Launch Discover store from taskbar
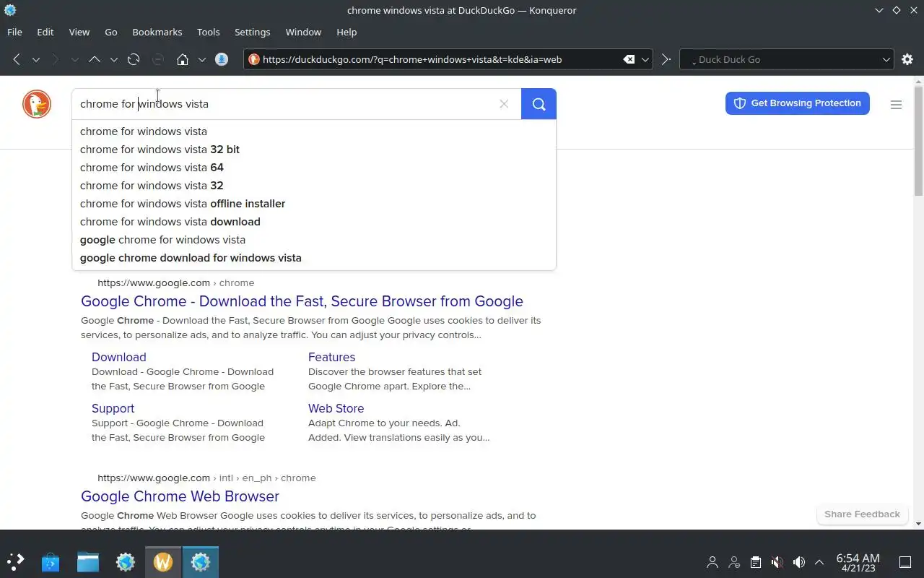This screenshot has width=924, height=578. [x=50, y=561]
